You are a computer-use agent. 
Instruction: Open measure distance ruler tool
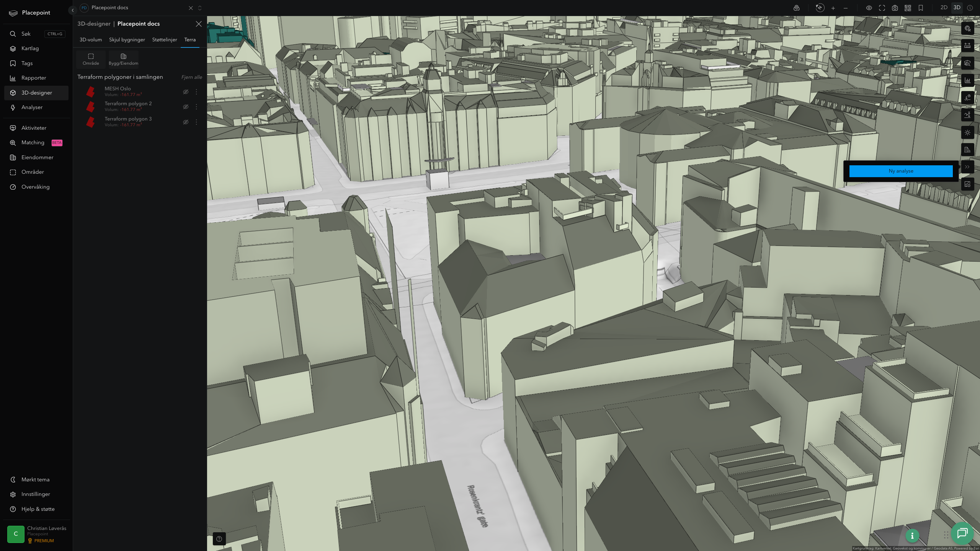coord(968,46)
